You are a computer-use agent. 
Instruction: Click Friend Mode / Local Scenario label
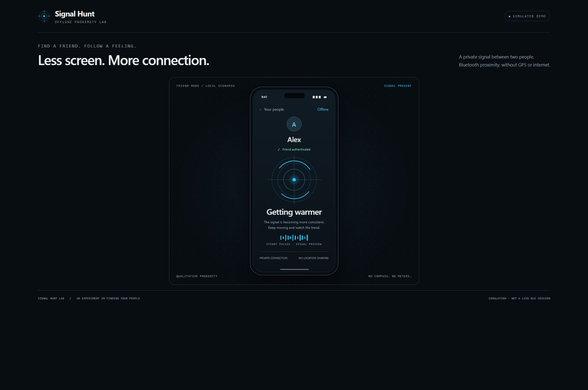click(206, 86)
